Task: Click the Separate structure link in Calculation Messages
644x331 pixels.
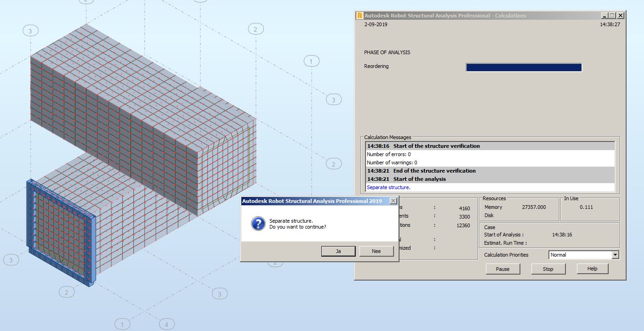Action: 388,187
